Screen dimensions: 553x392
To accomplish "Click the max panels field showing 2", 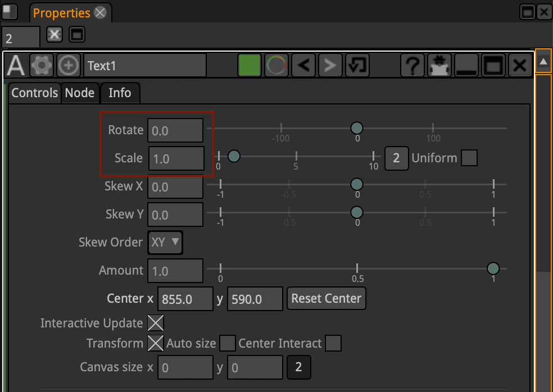I will pos(21,38).
